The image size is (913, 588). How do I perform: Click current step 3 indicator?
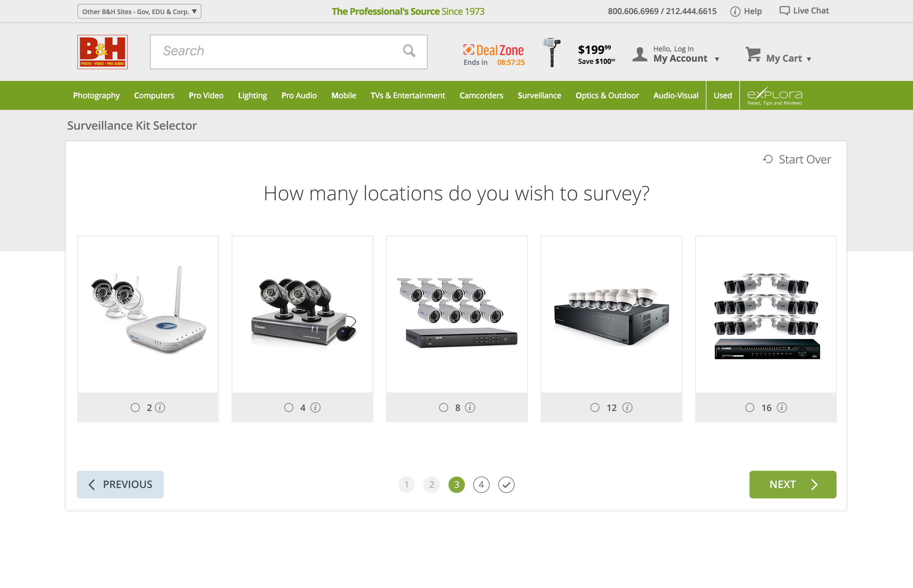pos(457,485)
